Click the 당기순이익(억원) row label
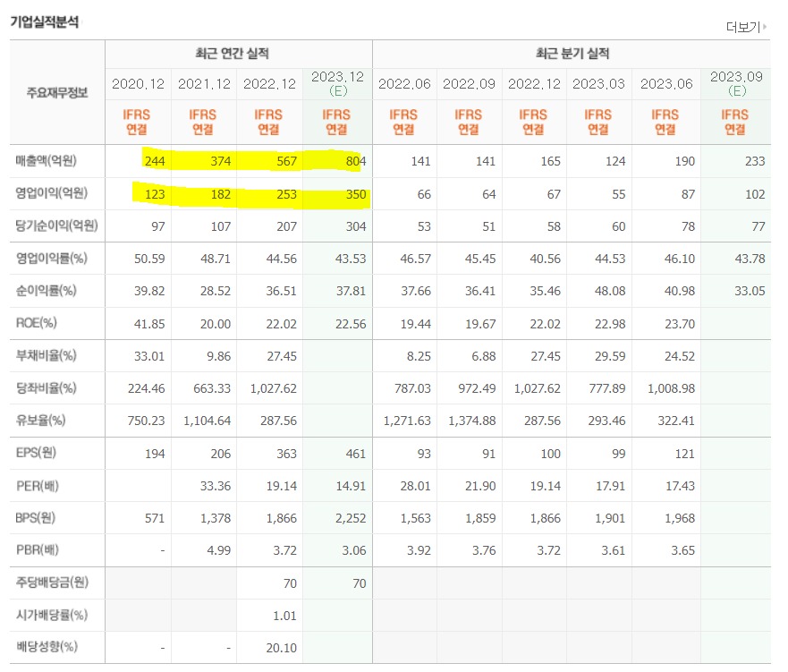This screenshot has width=788, height=672. (56, 225)
